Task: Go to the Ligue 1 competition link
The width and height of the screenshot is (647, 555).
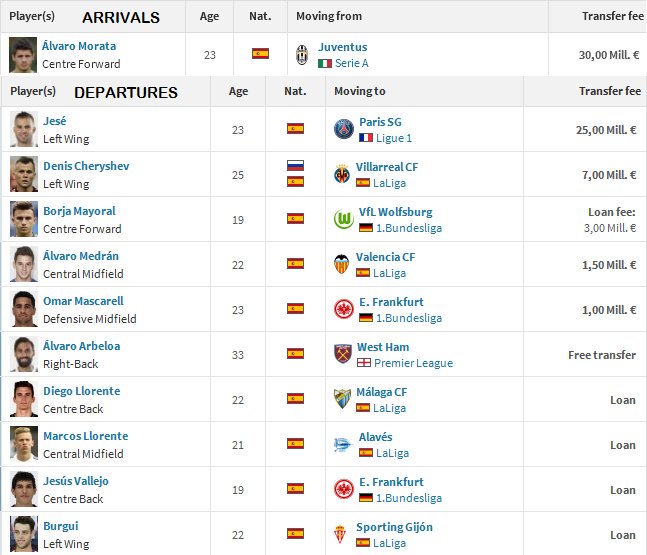Action: click(394, 138)
